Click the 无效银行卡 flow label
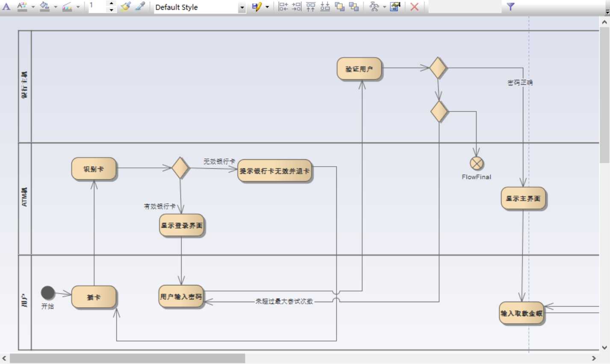The height and width of the screenshot is (364, 610). point(219,161)
